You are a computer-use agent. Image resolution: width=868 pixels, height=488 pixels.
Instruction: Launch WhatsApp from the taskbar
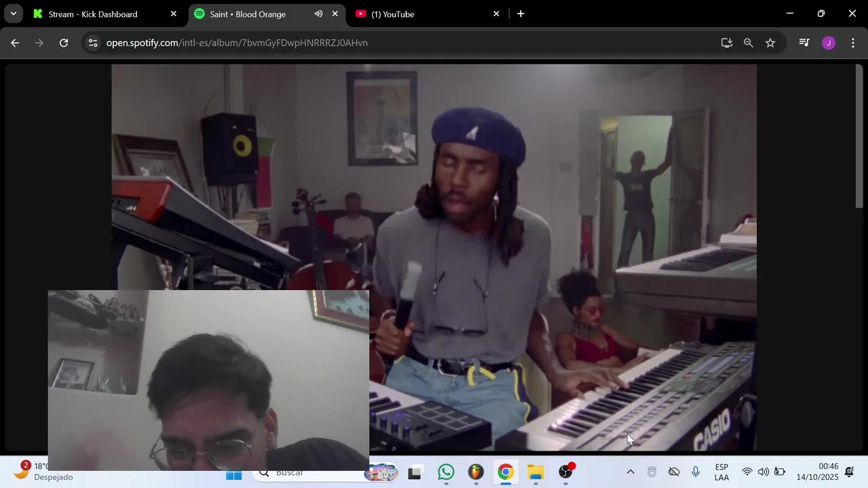point(446,472)
